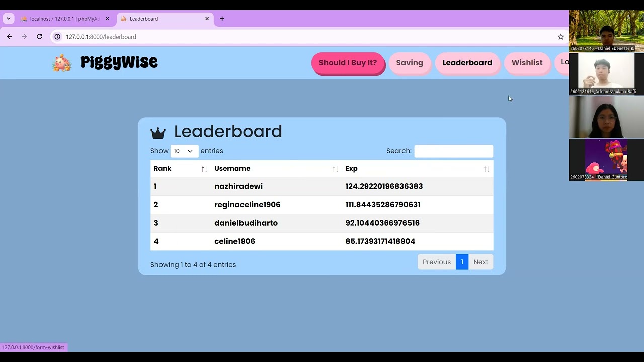This screenshot has height=362, width=644.
Task: Bookmark page with star icon
Action: point(560,37)
